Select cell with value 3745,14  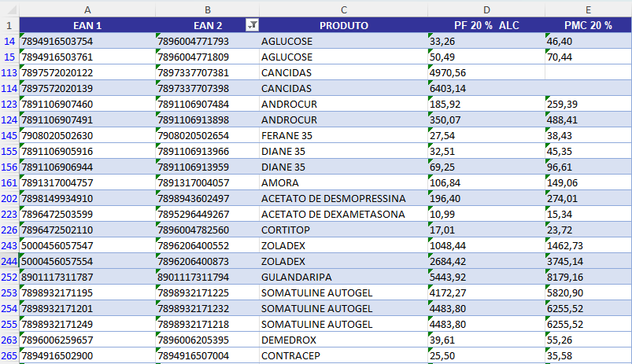click(x=589, y=261)
